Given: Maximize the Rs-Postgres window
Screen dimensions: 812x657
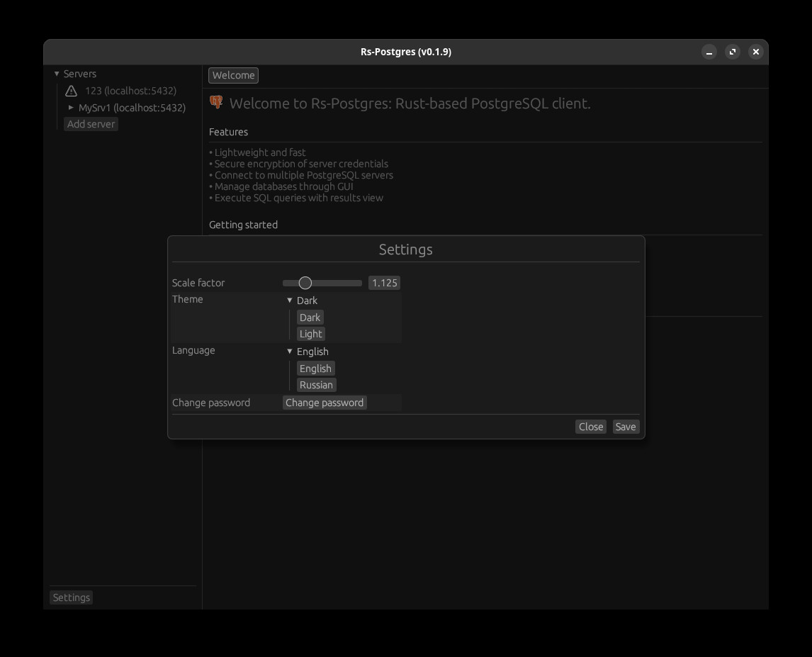Looking at the screenshot, I should click(732, 52).
